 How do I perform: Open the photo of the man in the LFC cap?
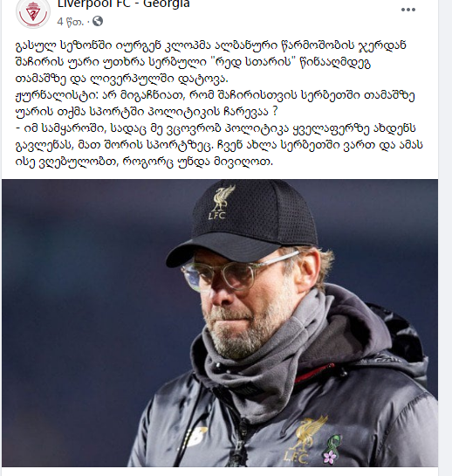220,323
